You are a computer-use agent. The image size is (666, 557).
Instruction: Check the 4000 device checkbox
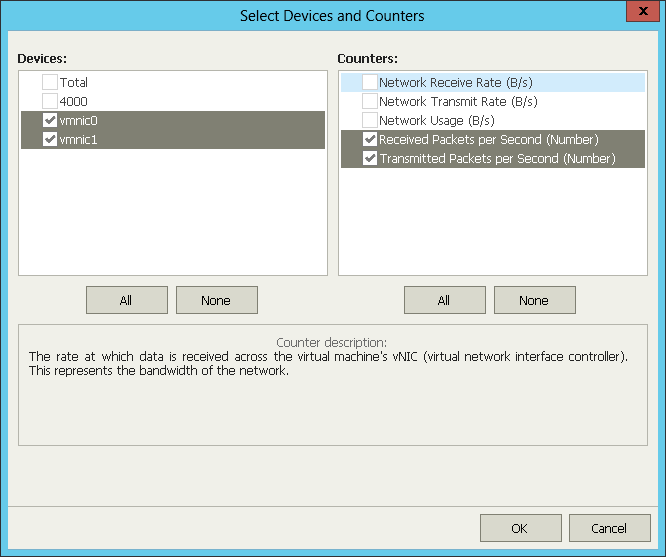(50, 101)
